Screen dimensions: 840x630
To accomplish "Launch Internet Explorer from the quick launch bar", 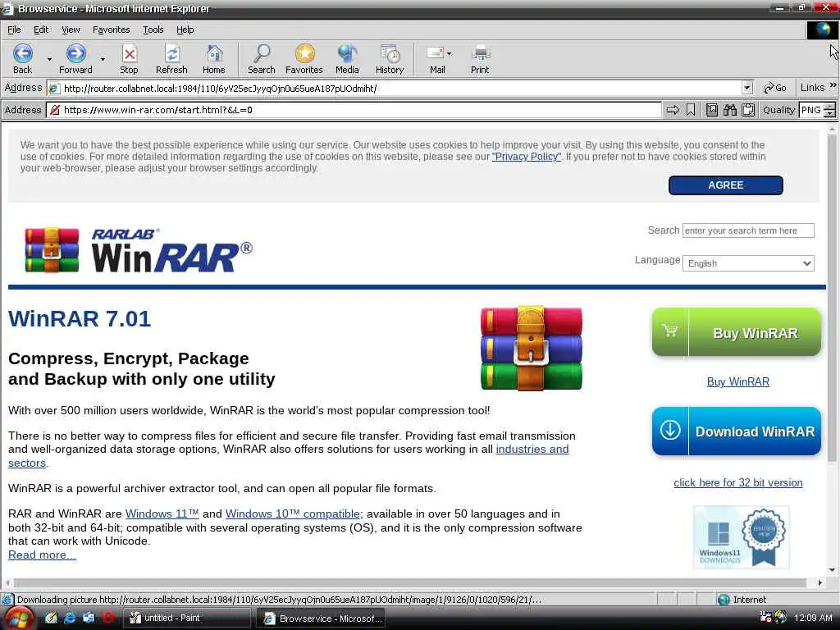I will click(x=71, y=618).
